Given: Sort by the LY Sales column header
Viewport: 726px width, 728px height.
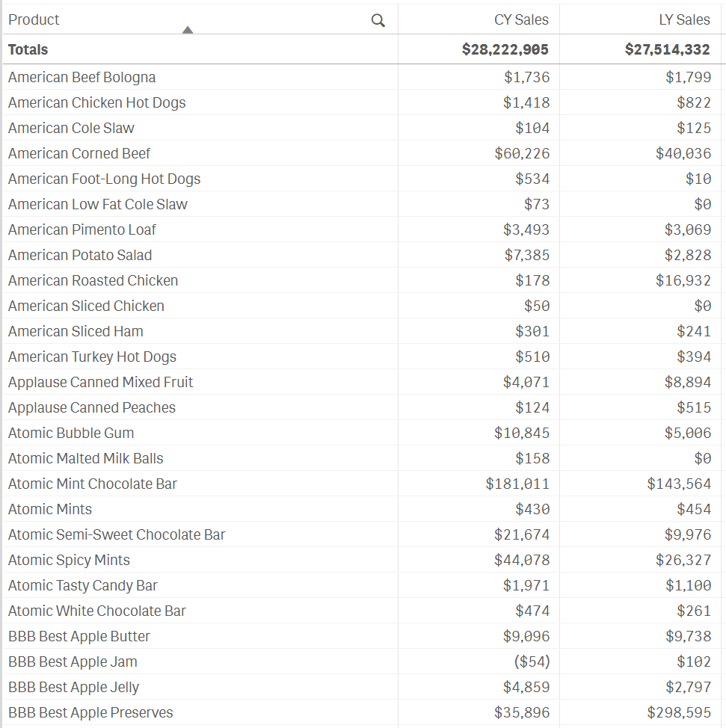Looking at the screenshot, I should click(x=684, y=20).
